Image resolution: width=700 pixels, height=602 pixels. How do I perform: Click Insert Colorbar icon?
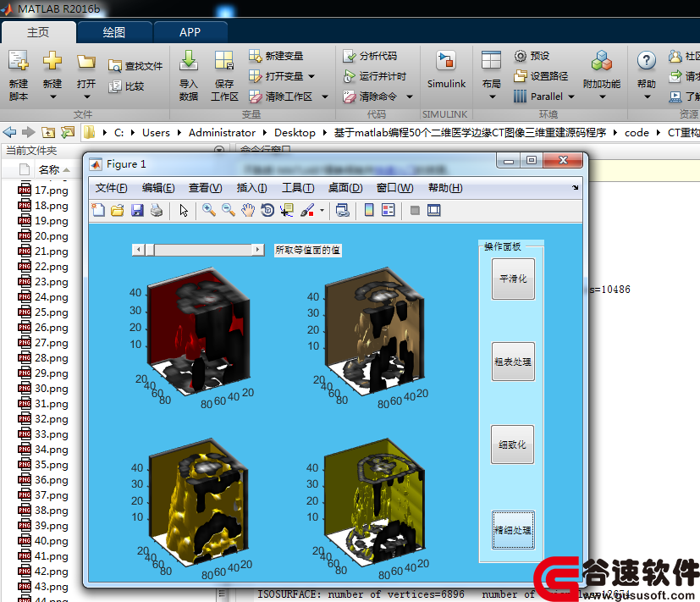(x=369, y=210)
